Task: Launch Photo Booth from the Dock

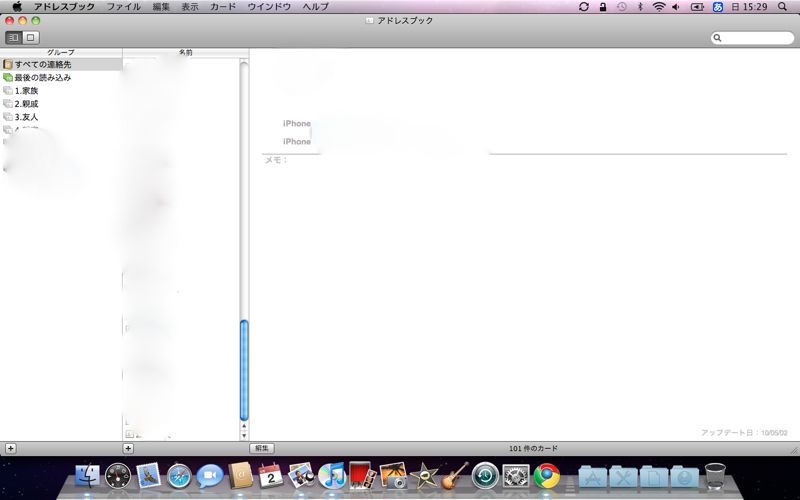Action: pos(363,476)
